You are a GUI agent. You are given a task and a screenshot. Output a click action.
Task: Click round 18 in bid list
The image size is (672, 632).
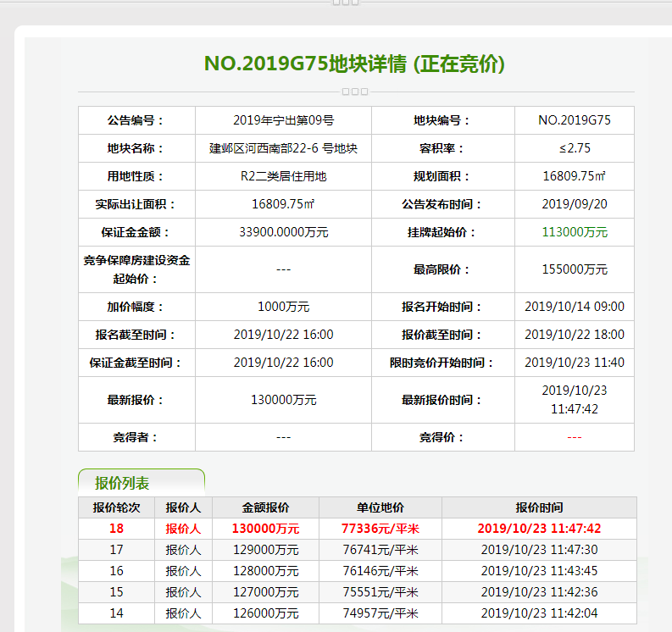pos(117,529)
